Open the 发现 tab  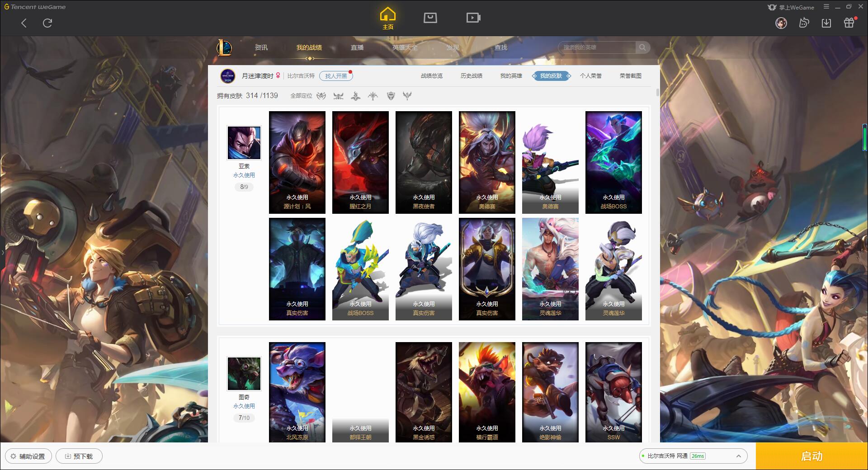pos(453,47)
